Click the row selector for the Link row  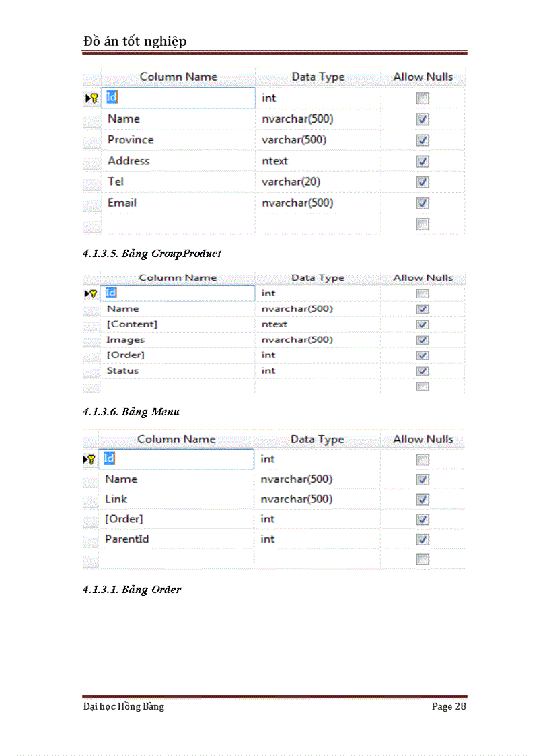92,499
